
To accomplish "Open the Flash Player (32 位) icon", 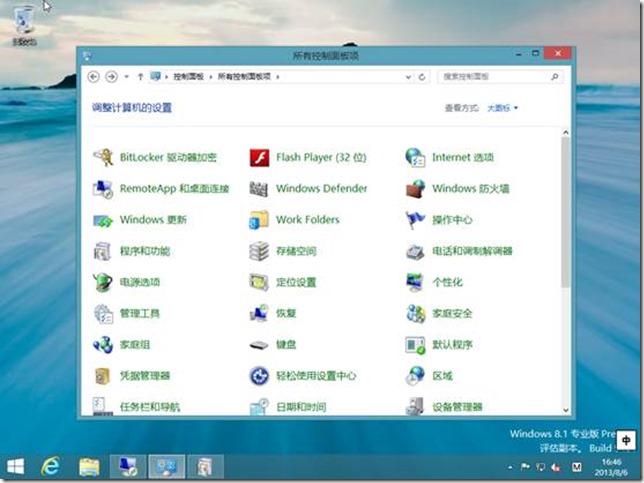I will pos(259,157).
